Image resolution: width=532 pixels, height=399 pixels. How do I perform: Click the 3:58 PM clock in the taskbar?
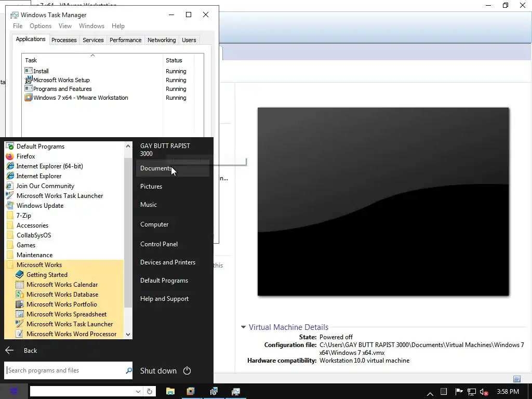(x=508, y=392)
